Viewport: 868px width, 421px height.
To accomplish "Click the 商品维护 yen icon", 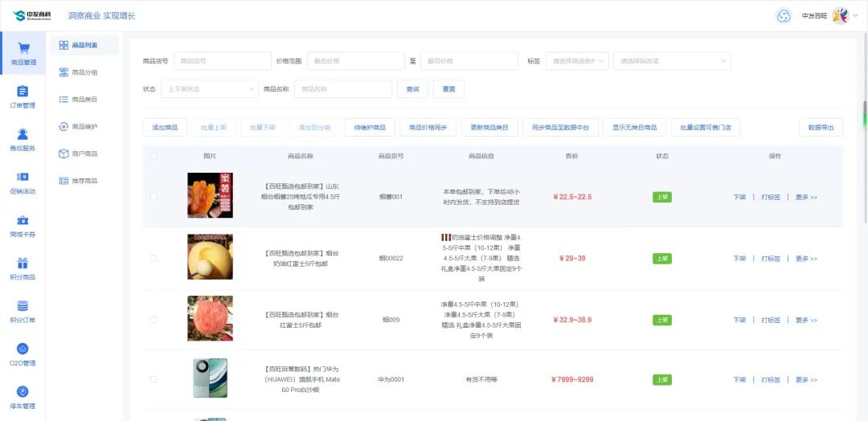I will (x=63, y=127).
